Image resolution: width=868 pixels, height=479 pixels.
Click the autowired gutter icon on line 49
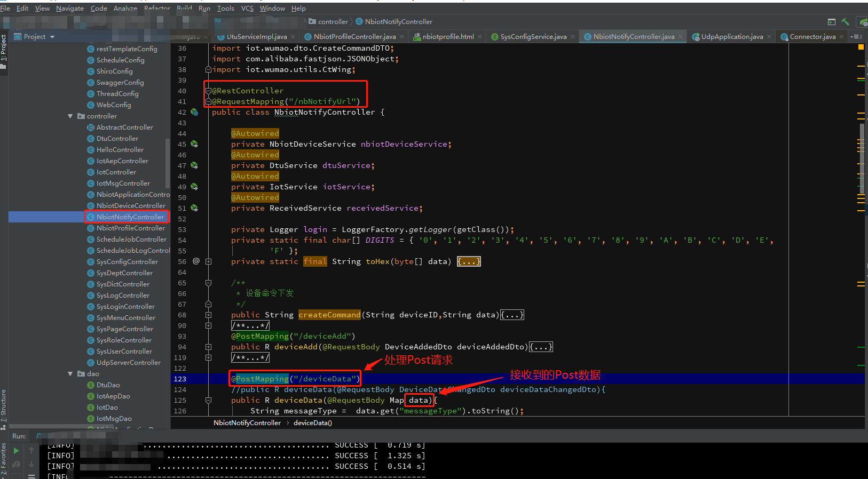coord(194,187)
